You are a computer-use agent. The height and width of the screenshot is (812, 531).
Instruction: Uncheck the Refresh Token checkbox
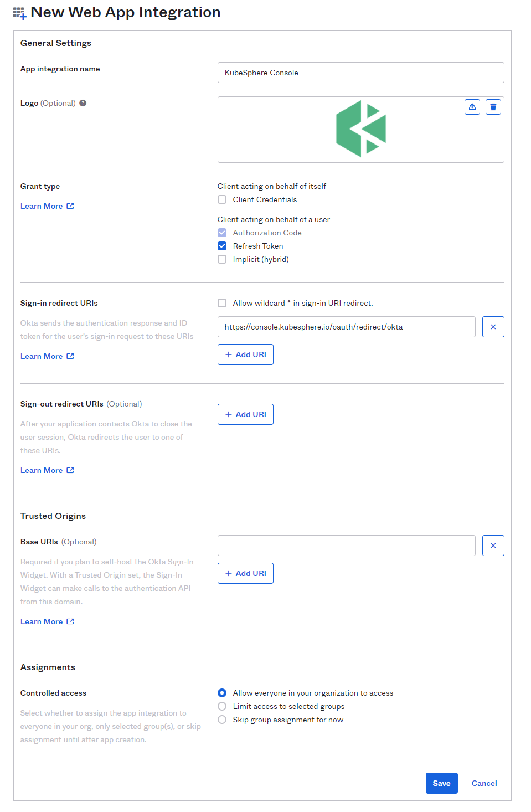click(x=222, y=246)
